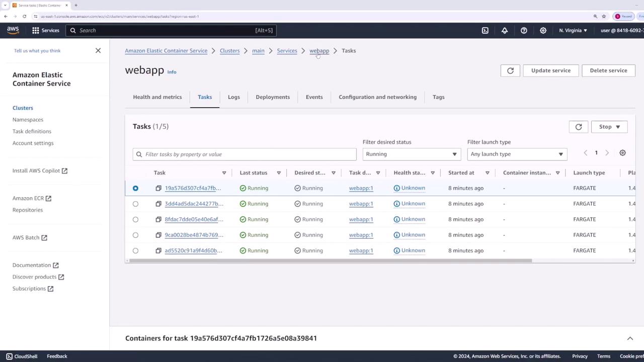
Task: Select radio button for task 9ca0028be4874b769
Action: pos(135,235)
